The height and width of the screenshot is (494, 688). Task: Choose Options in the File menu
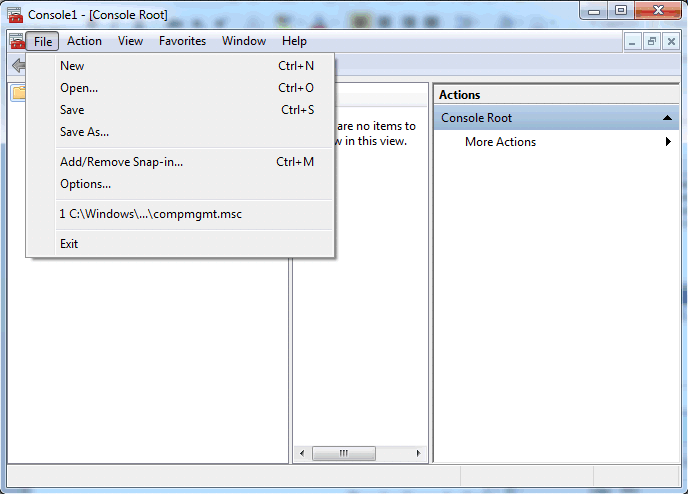point(85,184)
